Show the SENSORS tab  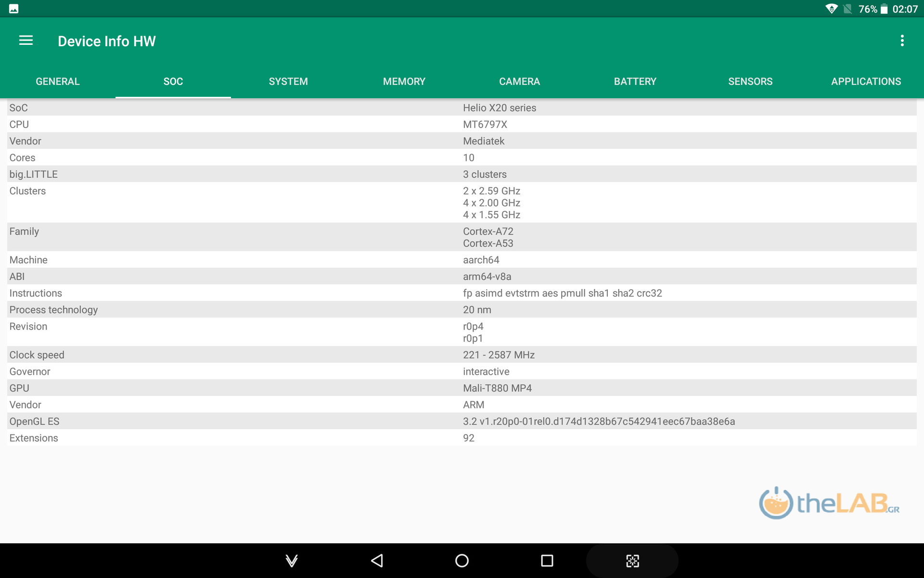750,81
